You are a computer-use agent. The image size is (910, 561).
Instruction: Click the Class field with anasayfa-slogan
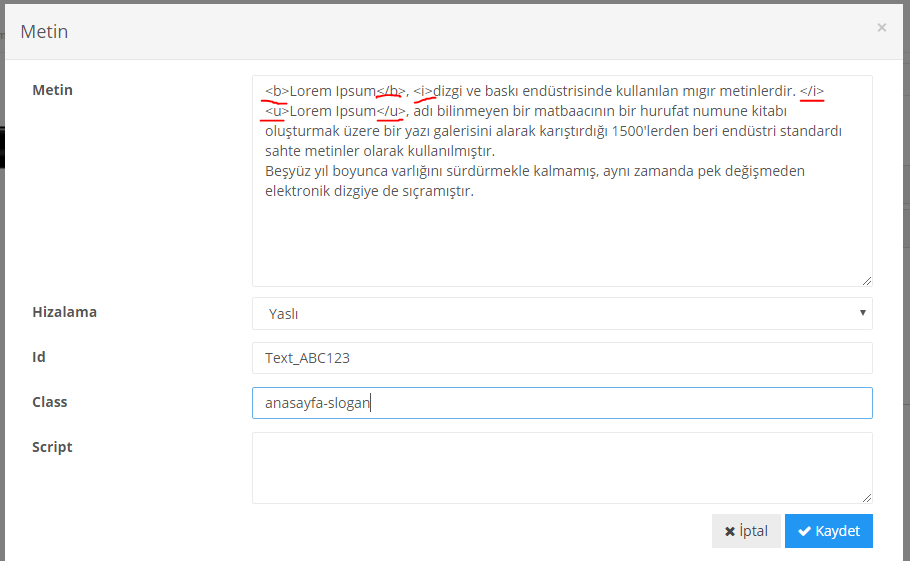[561, 403]
